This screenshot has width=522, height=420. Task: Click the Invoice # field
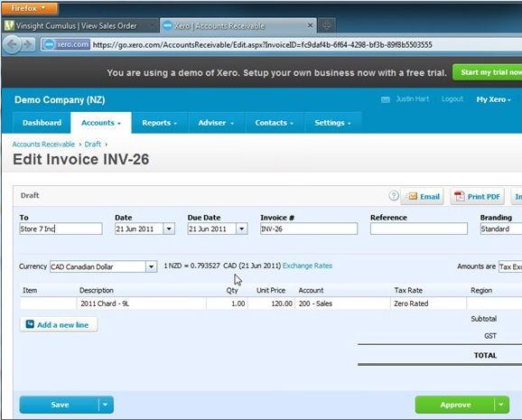point(309,229)
